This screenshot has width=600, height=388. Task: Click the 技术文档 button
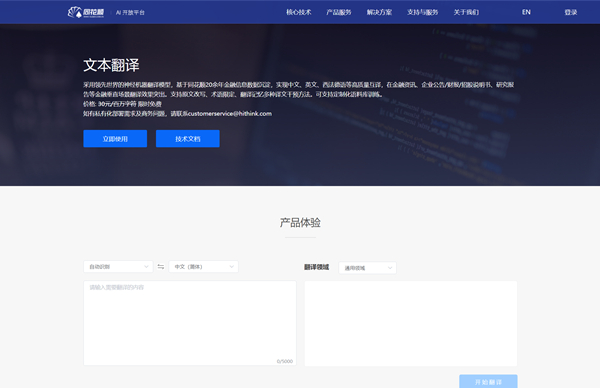[188, 139]
